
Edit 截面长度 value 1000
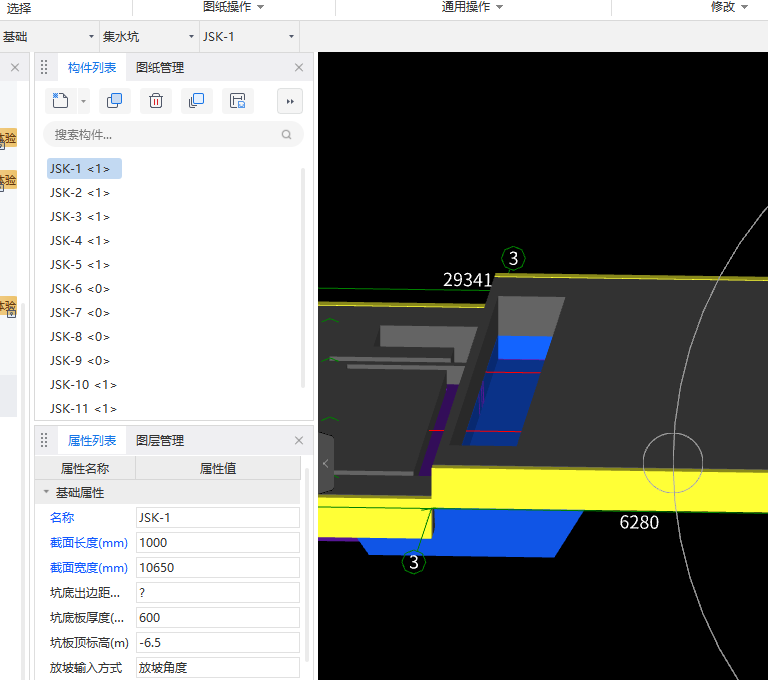217,543
